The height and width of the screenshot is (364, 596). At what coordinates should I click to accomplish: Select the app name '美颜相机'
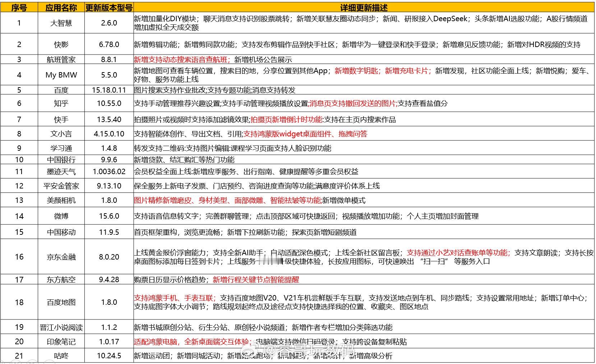click(x=61, y=200)
